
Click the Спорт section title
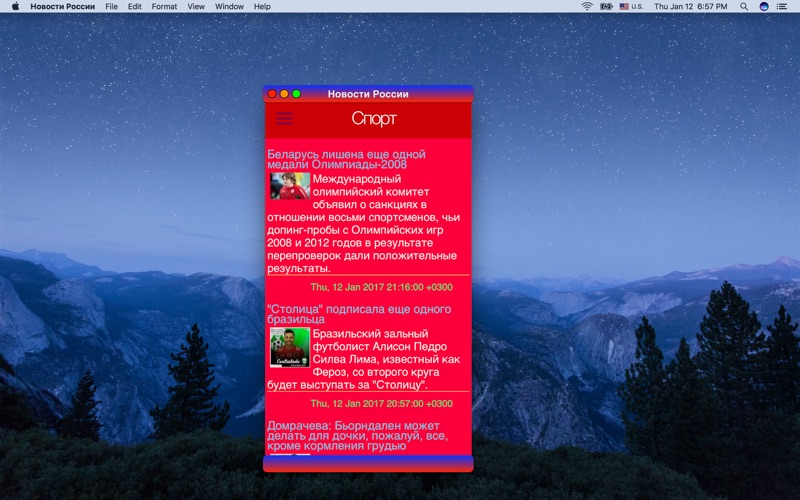(374, 118)
